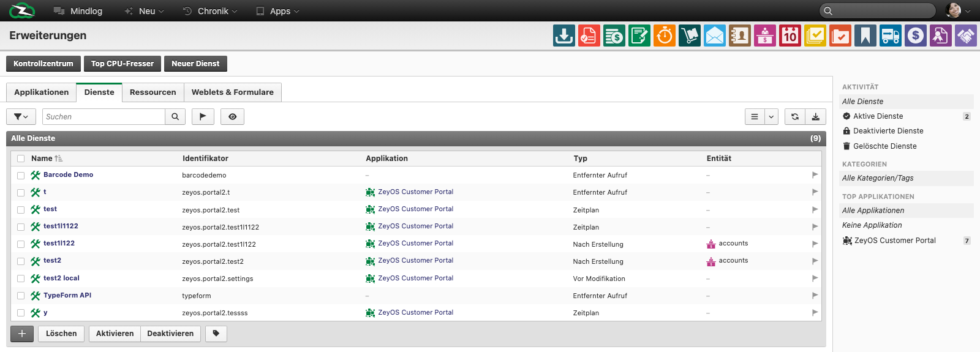Click the Suchen search input field
980x352 pixels.
(x=104, y=117)
